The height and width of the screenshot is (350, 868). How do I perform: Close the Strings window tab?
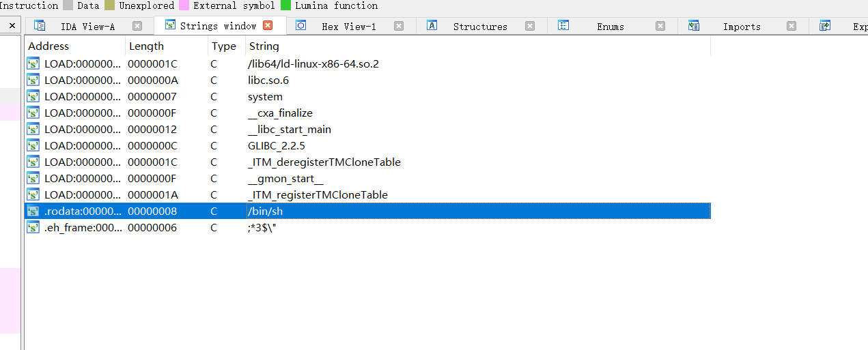pyautogui.click(x=268, y=26)
